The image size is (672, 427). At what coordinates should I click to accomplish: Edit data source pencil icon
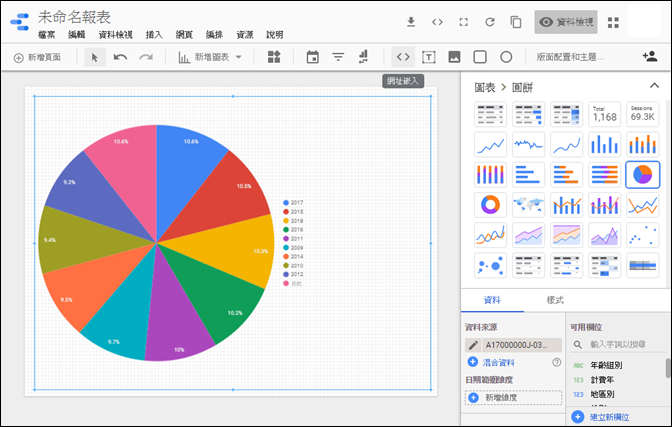[473, 345]
